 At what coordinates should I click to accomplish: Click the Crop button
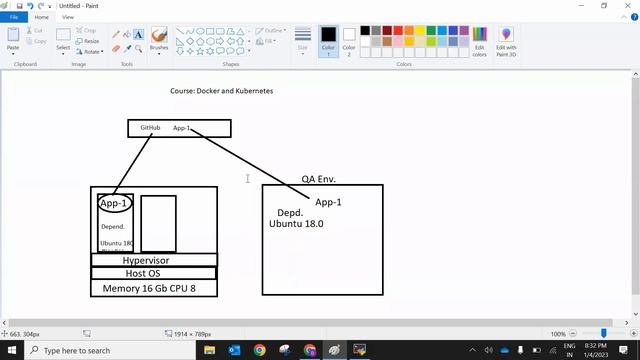(x=86, y=31)
